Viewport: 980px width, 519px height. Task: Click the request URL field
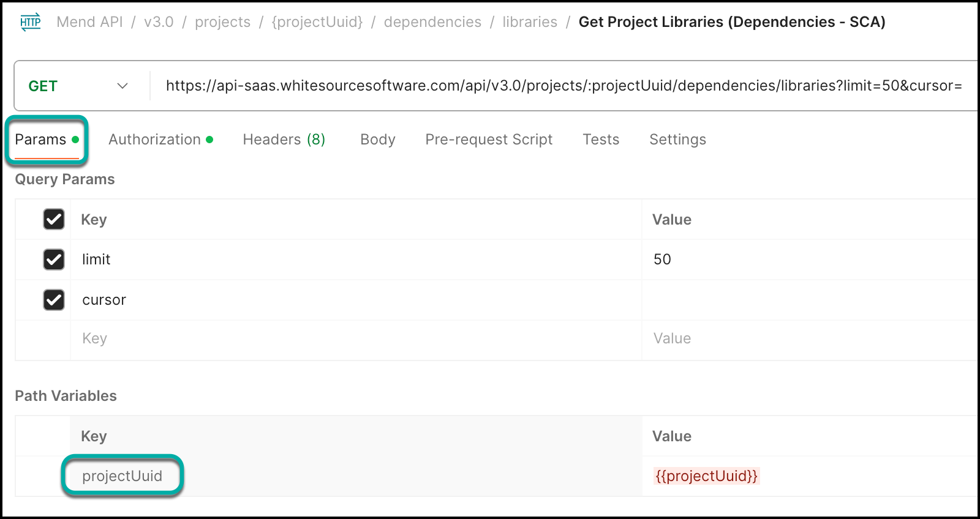tap(563, 86)
